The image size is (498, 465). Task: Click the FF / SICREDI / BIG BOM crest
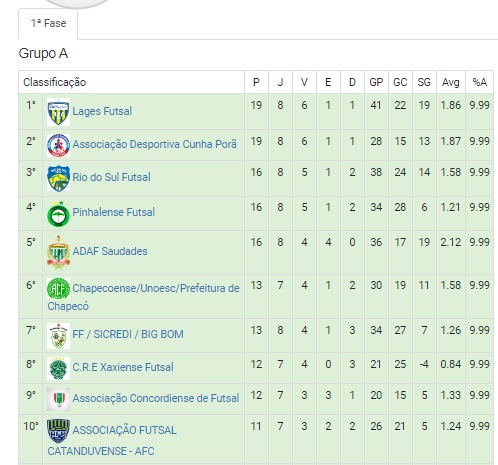click(58, 335)
